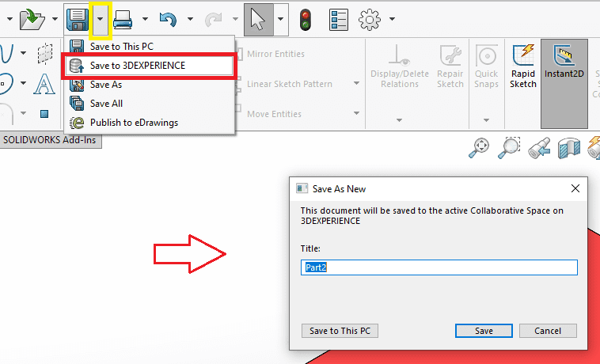Choose Save All menu item
This screenshot has height=364, width=600.
point(150,103)
